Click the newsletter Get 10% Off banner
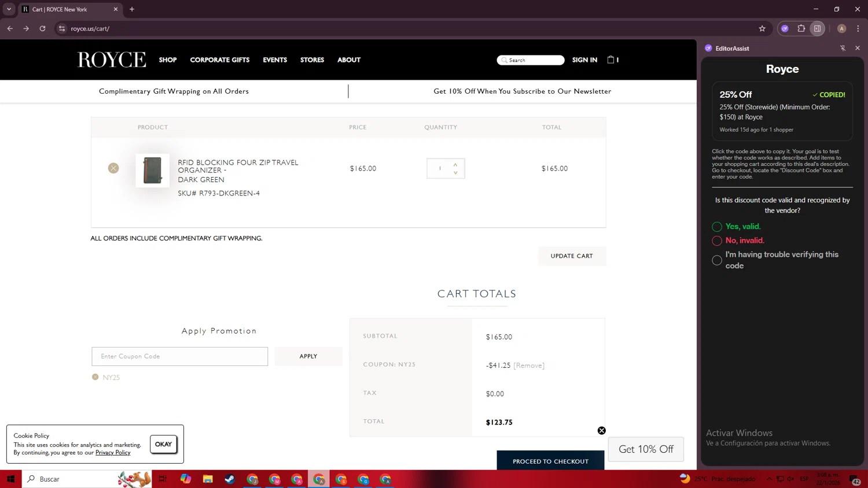The image size is (868, 488). (523, 91)
